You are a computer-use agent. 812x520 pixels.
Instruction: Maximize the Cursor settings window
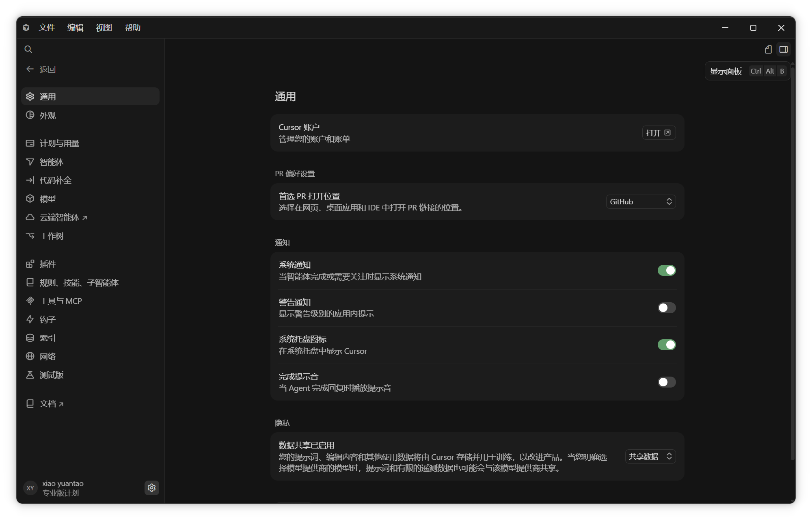(x=753, y=28)
